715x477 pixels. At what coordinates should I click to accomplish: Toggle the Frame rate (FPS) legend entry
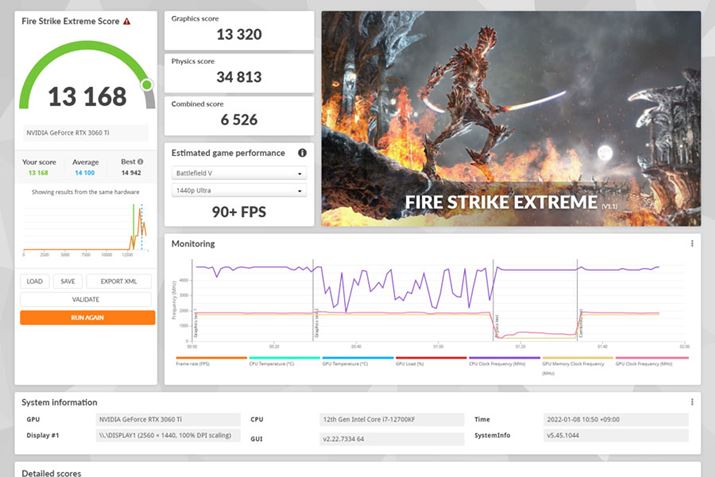[x=211, y=361]
